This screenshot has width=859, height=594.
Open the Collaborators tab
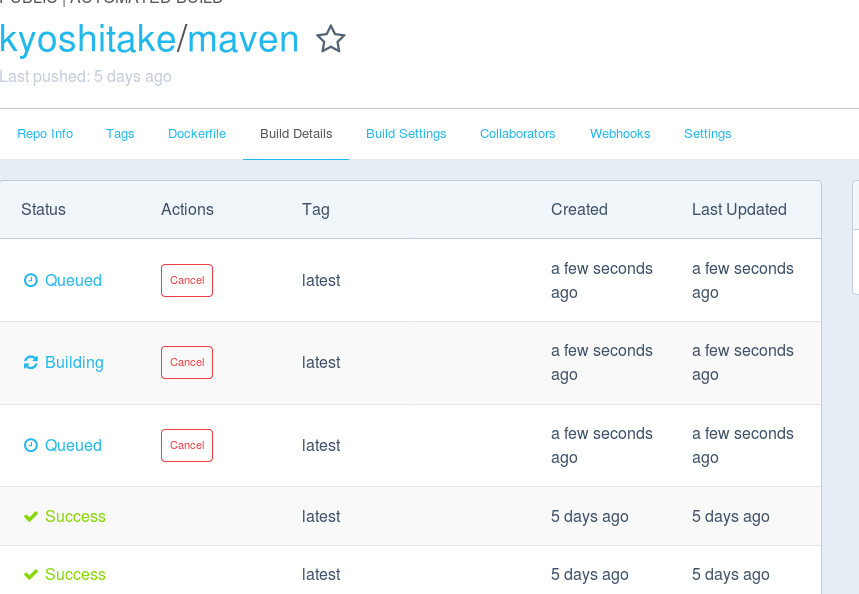[x=518, y=134]
